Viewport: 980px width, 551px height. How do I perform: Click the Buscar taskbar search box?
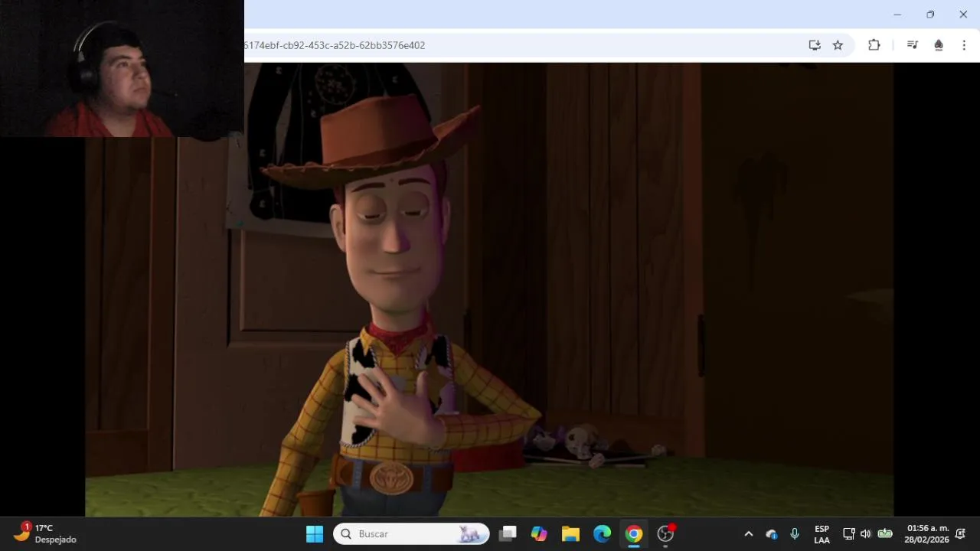[x=411, y=533]
